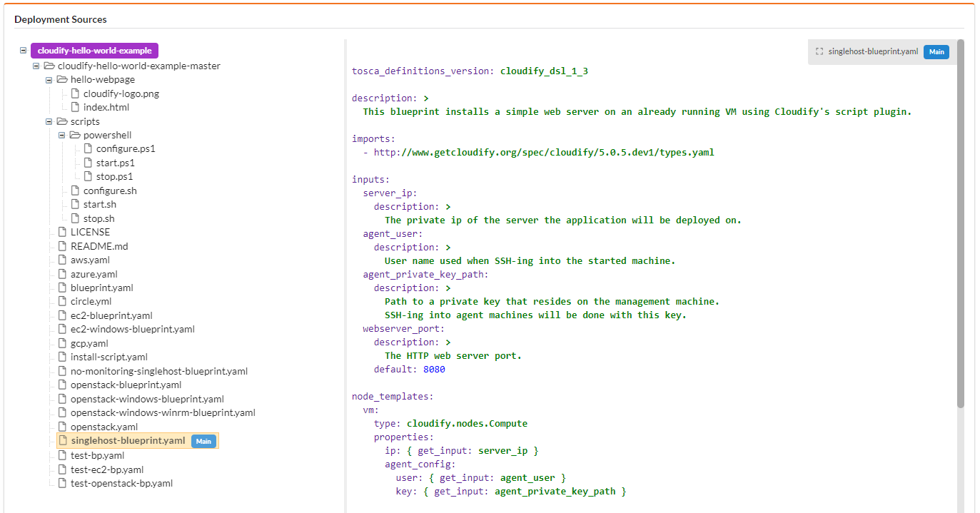Click the powershell folder icon
Image resolution: width=980 pixels, height=513 pixels.
[75, 136]
